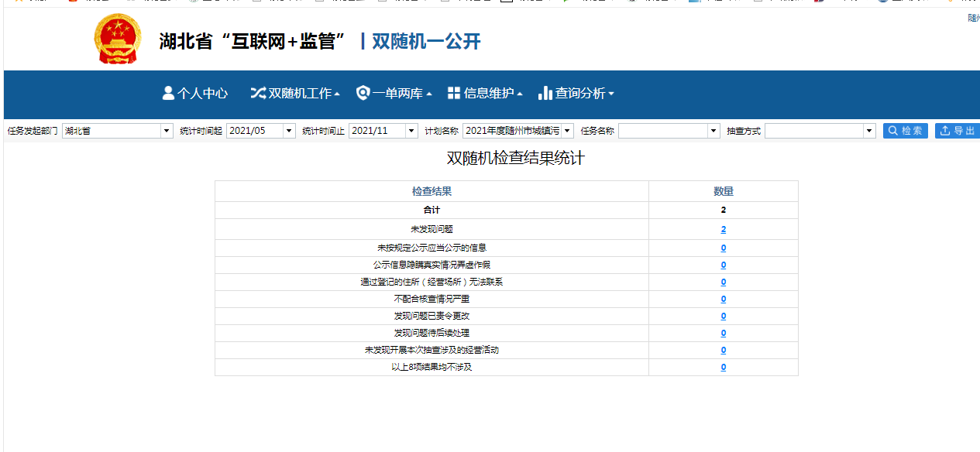Open the 发现问题已责令更改 count link
This screenshot has height=452, width=980.
point(724,317)
